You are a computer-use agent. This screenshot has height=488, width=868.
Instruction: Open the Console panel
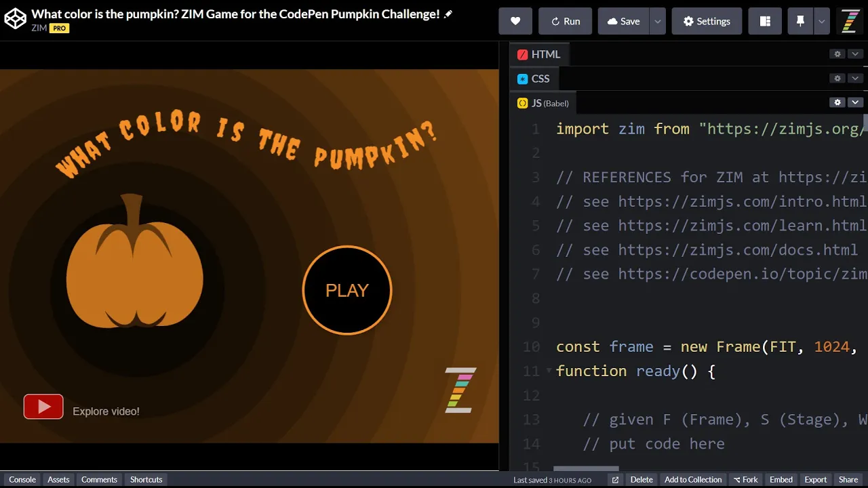tap(22, 480)
